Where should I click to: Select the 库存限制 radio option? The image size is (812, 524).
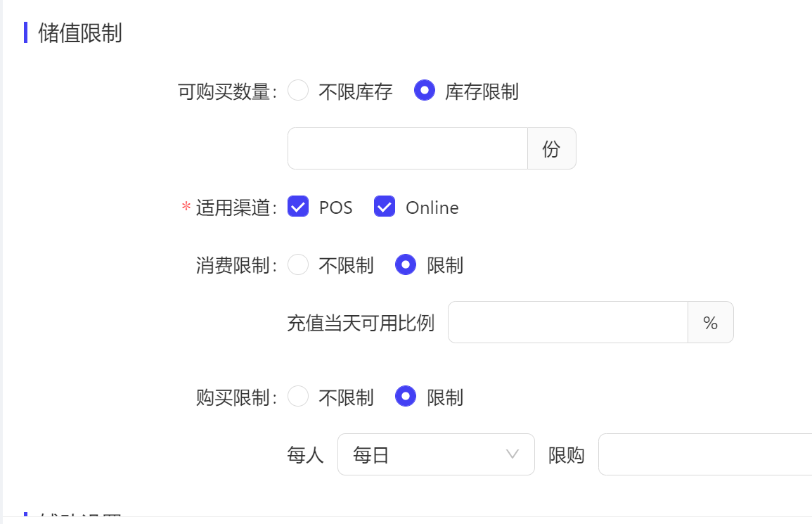click(x=425, y=91)
